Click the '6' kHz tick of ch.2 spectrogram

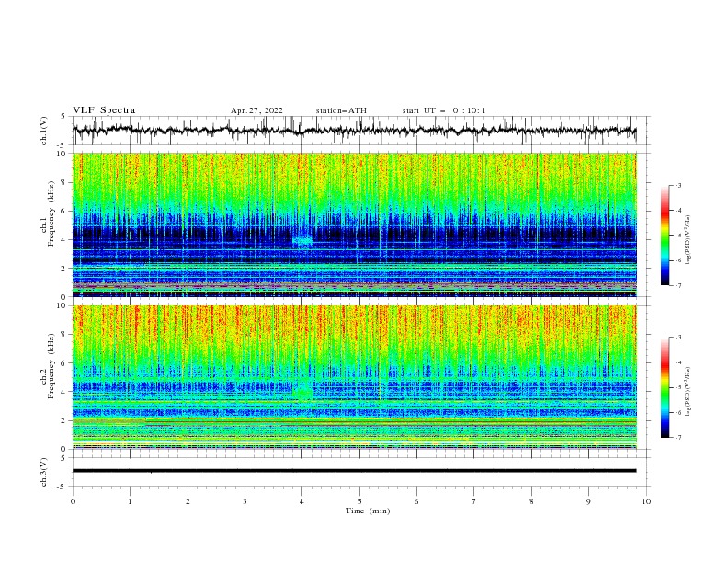tap(64, 363)
